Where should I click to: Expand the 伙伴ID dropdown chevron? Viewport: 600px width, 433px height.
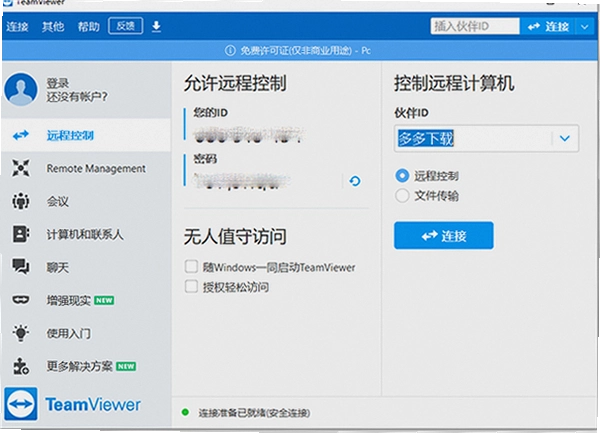point(565,138)
